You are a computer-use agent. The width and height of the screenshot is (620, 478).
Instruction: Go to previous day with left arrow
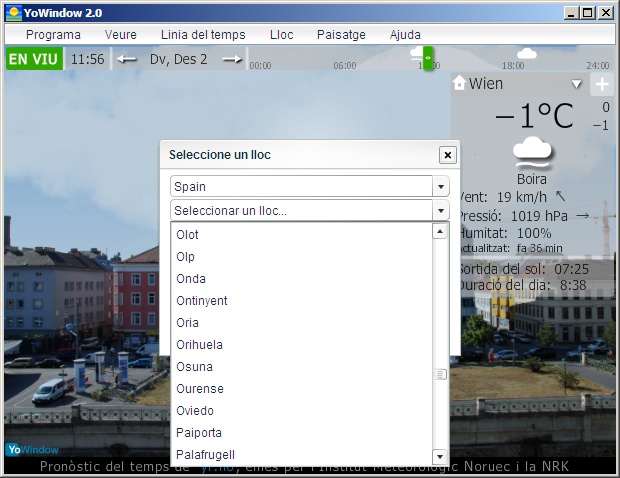127,59
